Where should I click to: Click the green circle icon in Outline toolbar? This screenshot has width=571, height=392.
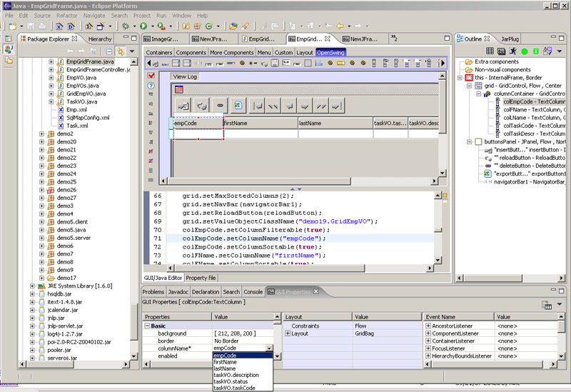click(x=525, y=51)
